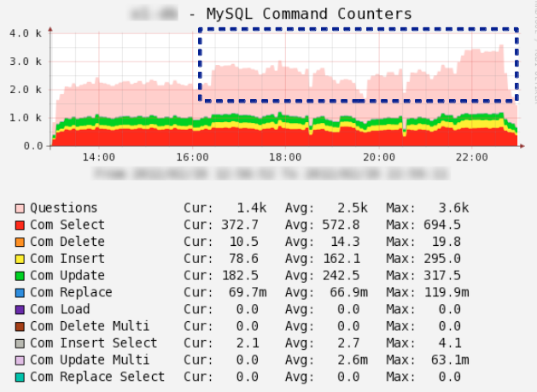Click the Com Insert Select Avg value '2.7'
537x392 pixels.
point(348,343)
